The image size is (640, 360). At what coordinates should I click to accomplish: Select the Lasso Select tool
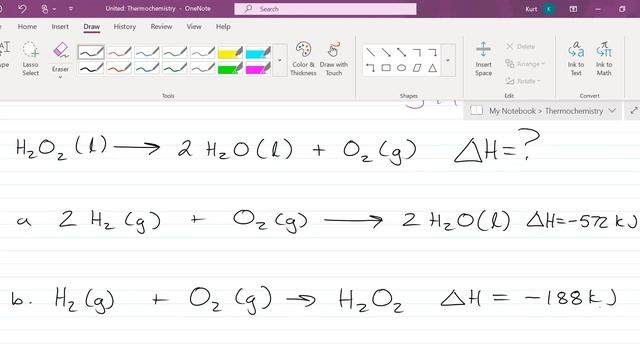[x=31, y=59]
